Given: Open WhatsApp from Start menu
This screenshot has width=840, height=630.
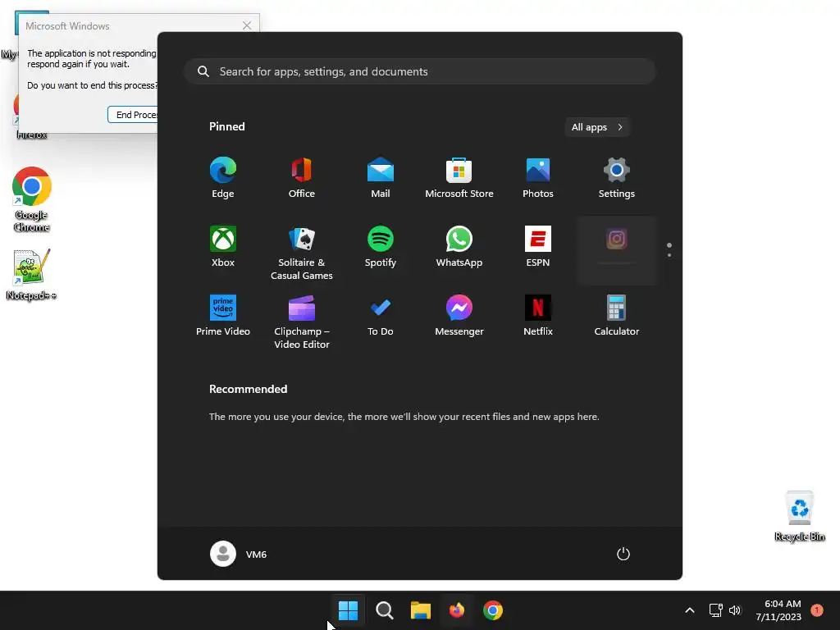Looking at the screenshot, I should pos(459,248).
